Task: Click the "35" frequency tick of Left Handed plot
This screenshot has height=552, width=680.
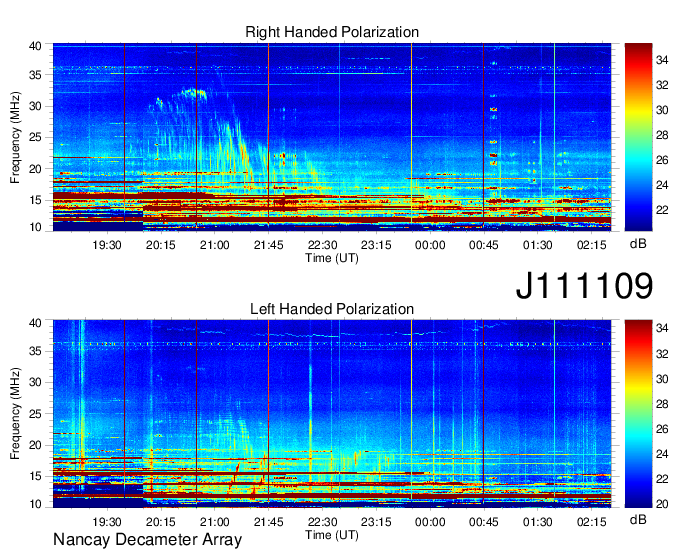Action: tap(35, 351)
